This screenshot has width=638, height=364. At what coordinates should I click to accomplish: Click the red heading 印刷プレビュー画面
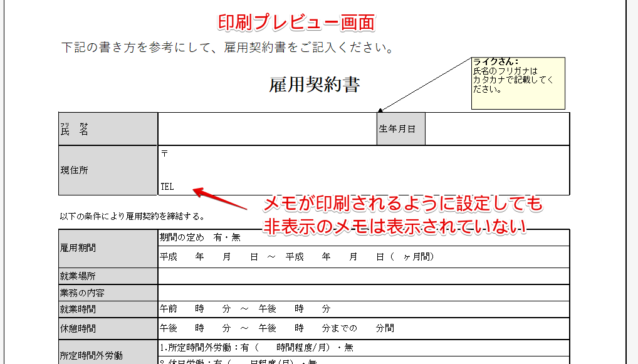click(297, 22)
